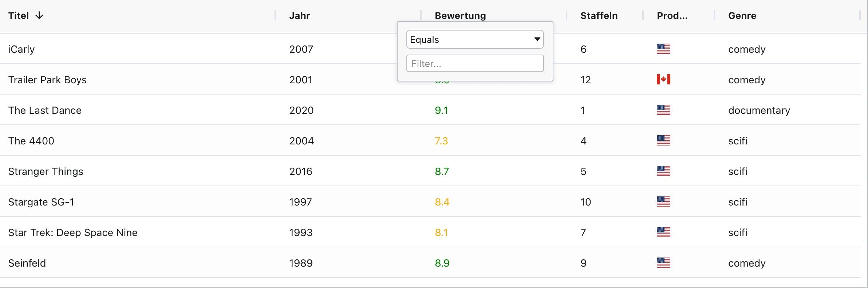Click the Filter text input field
868x291 pixels.
point(475,64)
